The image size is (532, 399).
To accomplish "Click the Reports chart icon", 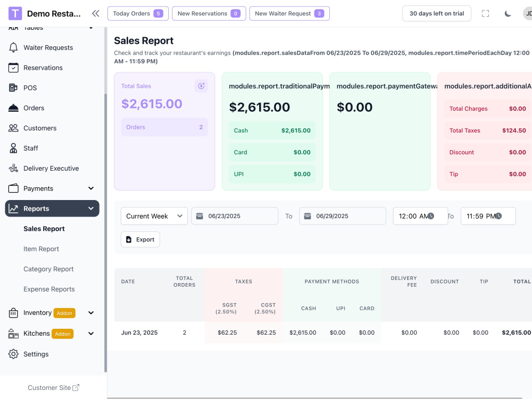I will pos(13,209).
